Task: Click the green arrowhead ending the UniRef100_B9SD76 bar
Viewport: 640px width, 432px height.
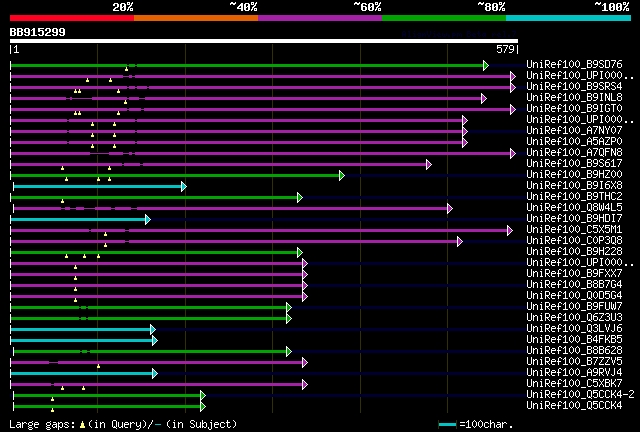Action: [486, 65]
